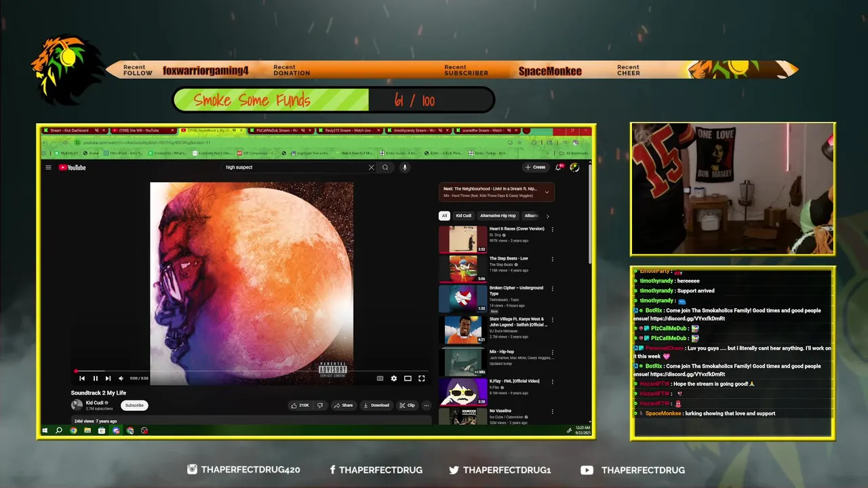Open the YouTube account avatar menu
Viewport: 868px width, 488px height.
click(574, 167)
